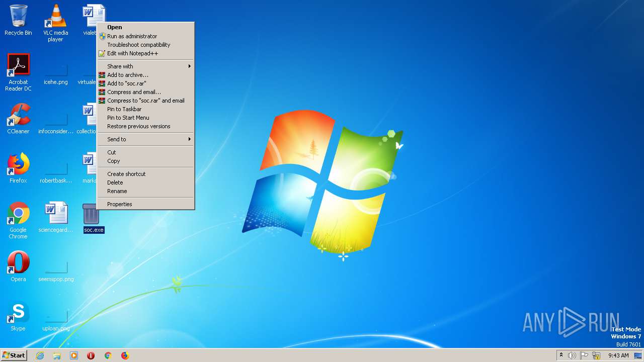Open the Recycle Bin desktop icon
Image resolution: width=644 pixels, height=362 pixels.
tap(18, 20)
